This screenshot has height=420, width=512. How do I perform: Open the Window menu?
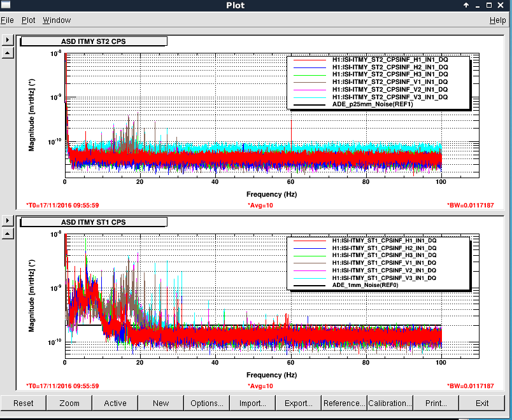pyautogui.click(x=57, y=20)
